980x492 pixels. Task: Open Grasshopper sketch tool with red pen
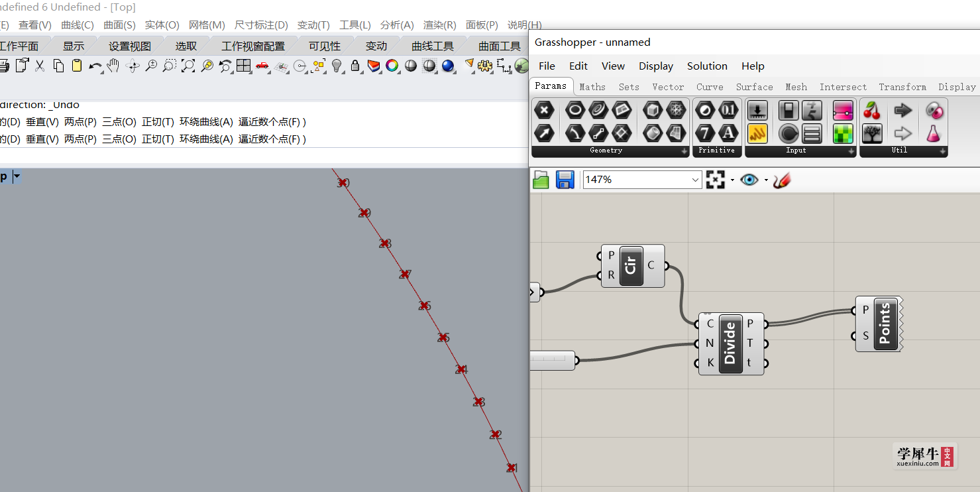click(782, 180)
